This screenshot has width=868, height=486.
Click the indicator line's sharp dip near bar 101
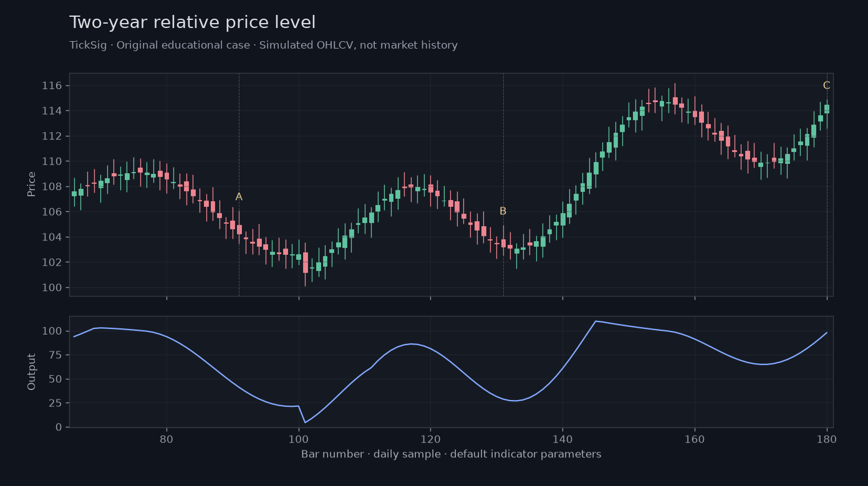coord(305,422)
